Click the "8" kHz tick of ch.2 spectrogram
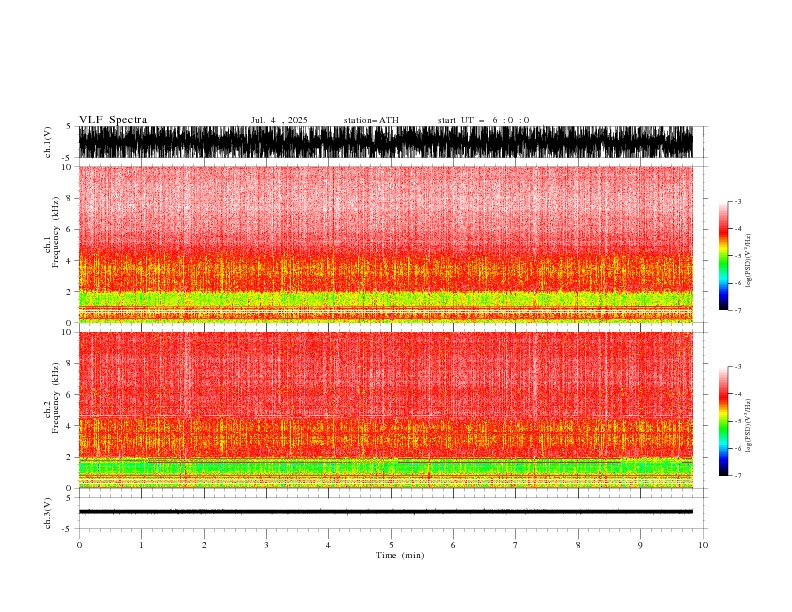This screenshot has height=612, width=792. pyautogui.click(x=69, y=364)
